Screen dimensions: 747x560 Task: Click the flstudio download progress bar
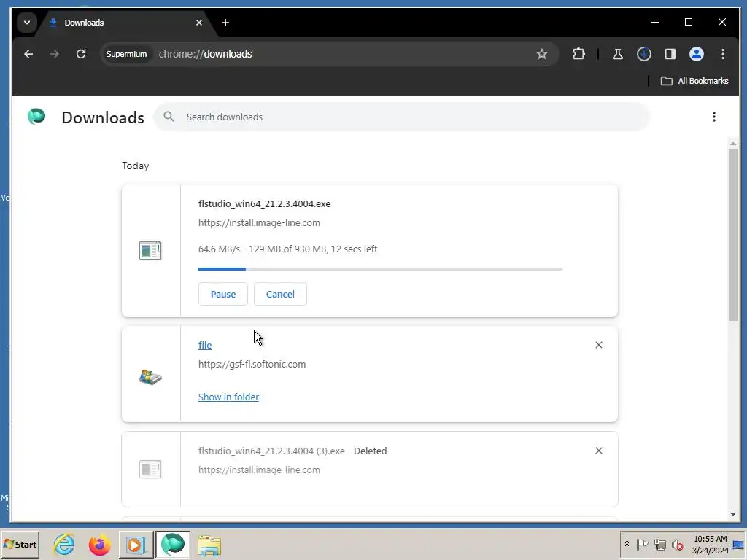tap(380, 269)
